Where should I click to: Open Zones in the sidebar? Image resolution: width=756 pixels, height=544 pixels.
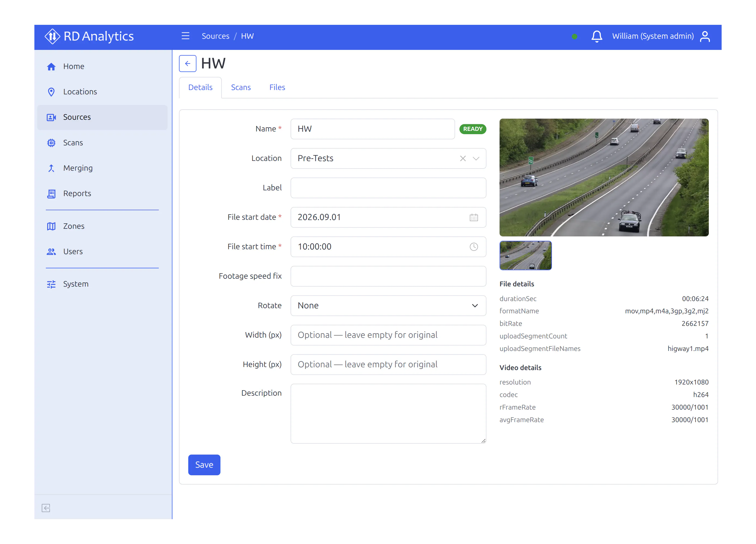(x=102, y=226)
